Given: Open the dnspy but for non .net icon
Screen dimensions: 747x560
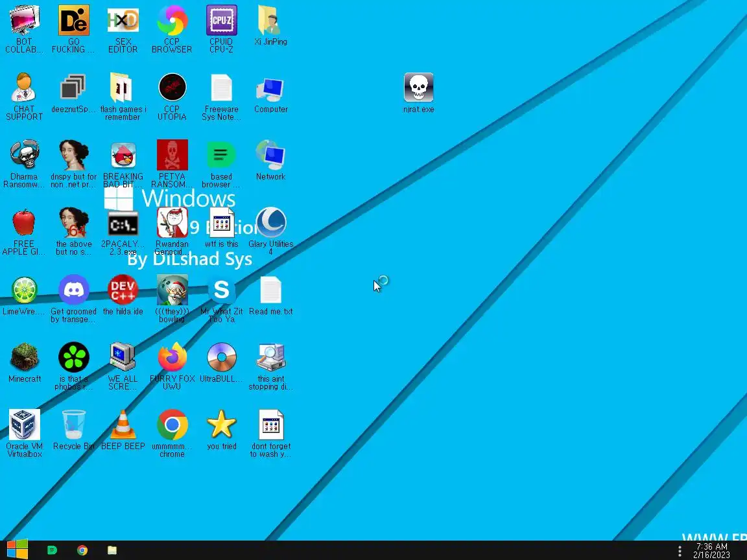Looking at the screenshot, I should coord(74,164).
